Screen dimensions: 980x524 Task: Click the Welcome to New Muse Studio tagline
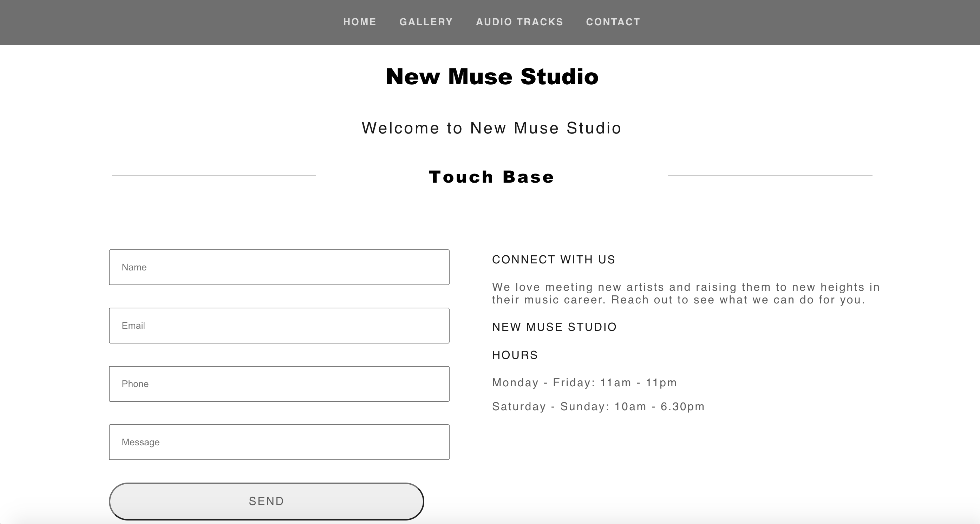click(x=491, y=128)
